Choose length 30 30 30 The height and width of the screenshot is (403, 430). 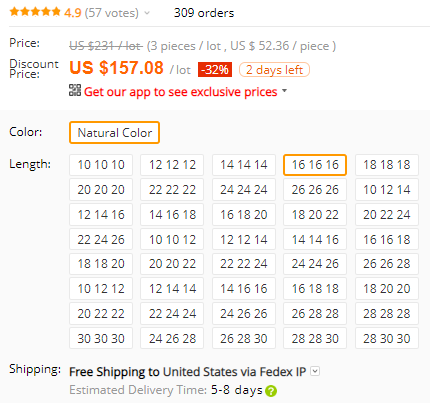101,338
